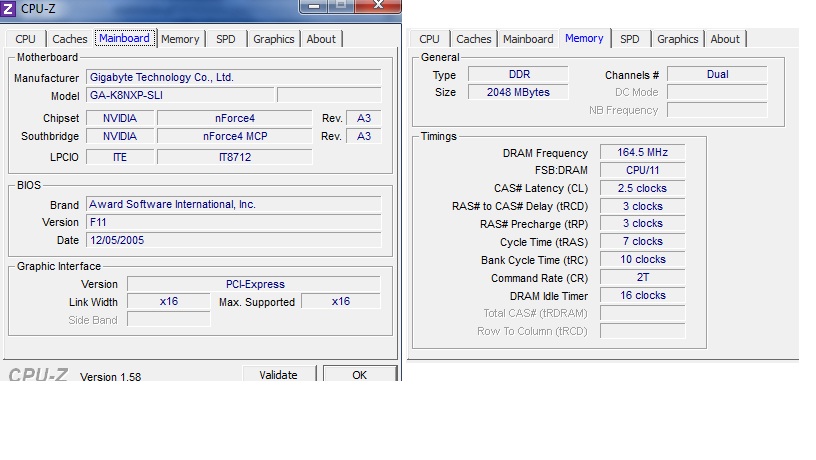Click empty Total CAS# (tRDRAM) field
Viewport: 816px width, 460px height.
click(643, 313)
